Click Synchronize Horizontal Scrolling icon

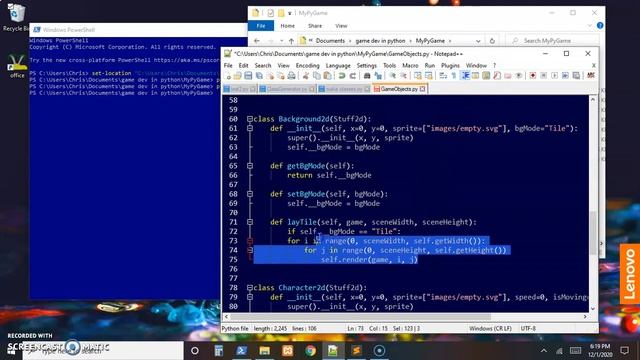(429, 76)
